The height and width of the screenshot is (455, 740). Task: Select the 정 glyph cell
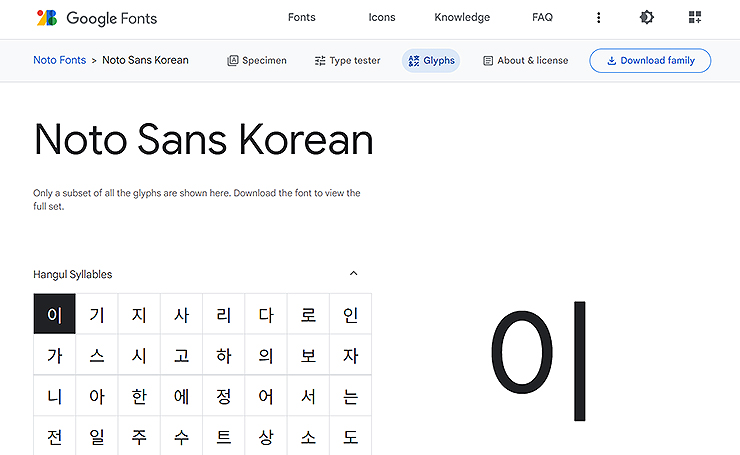(224, 396)
